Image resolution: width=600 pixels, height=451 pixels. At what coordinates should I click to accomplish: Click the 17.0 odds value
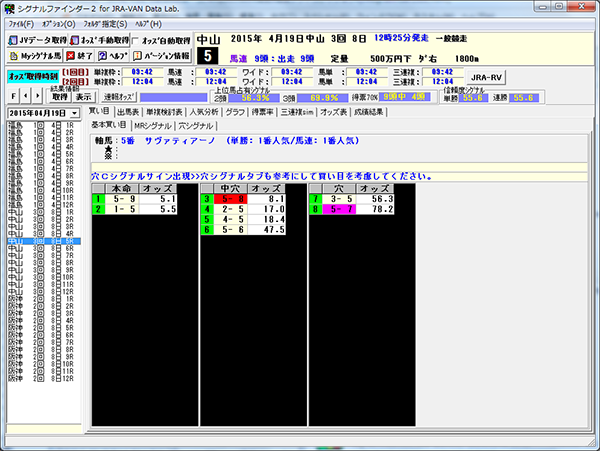pos(267,209)
